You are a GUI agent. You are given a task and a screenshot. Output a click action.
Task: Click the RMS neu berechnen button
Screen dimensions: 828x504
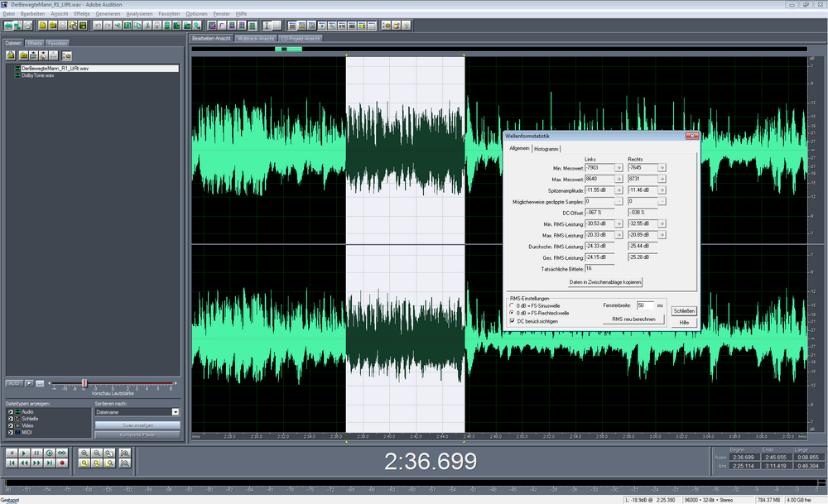point(633,319)
